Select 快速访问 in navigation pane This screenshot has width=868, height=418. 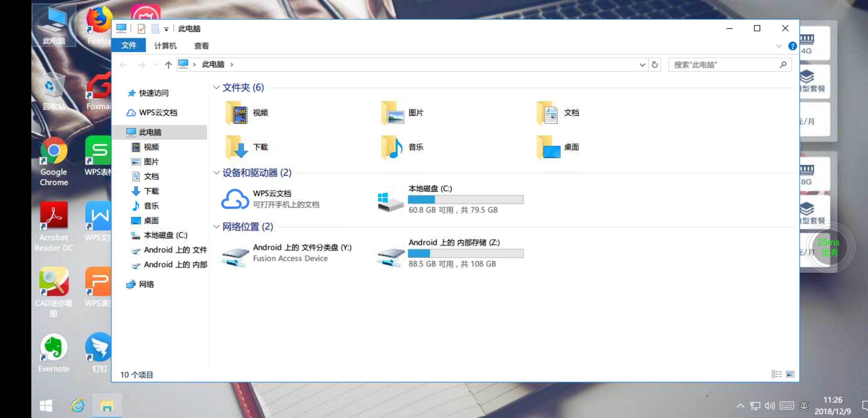(x=153, y=93)
